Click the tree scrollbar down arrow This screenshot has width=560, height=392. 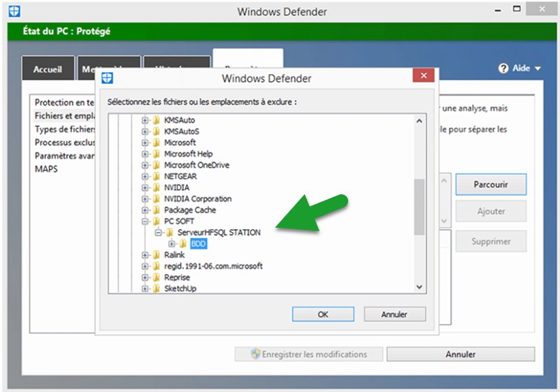point(419,286)
